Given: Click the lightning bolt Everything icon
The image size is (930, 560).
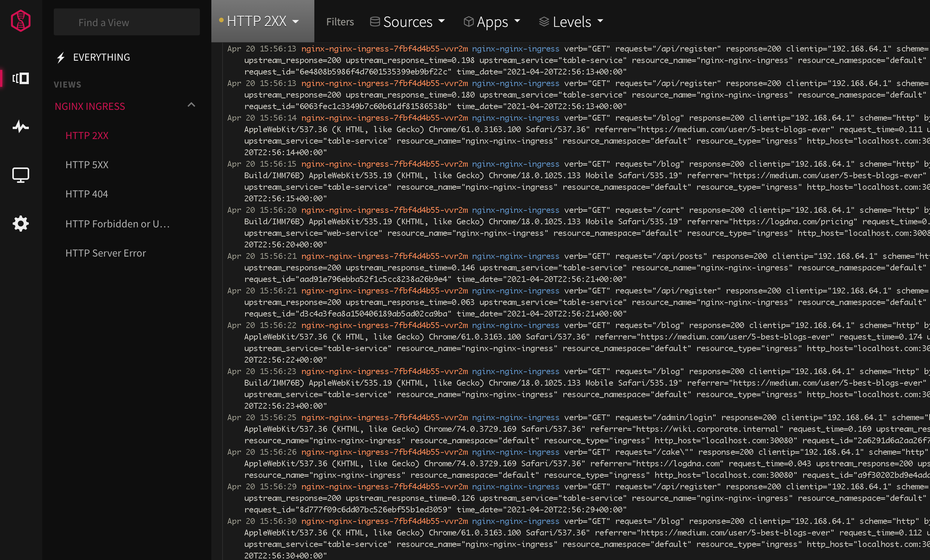Looking at the screenshot, I should (61, 58).
